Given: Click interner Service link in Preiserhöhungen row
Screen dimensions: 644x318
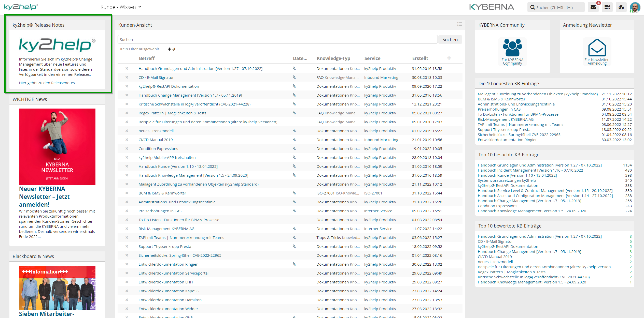Looking at the screenshot, I should (x=378, y=211).
